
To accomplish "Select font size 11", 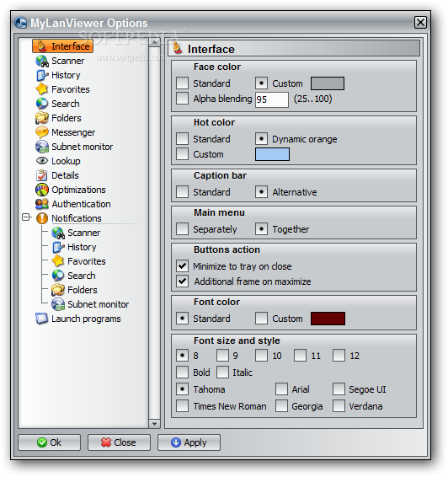I will tap(301, 356).
